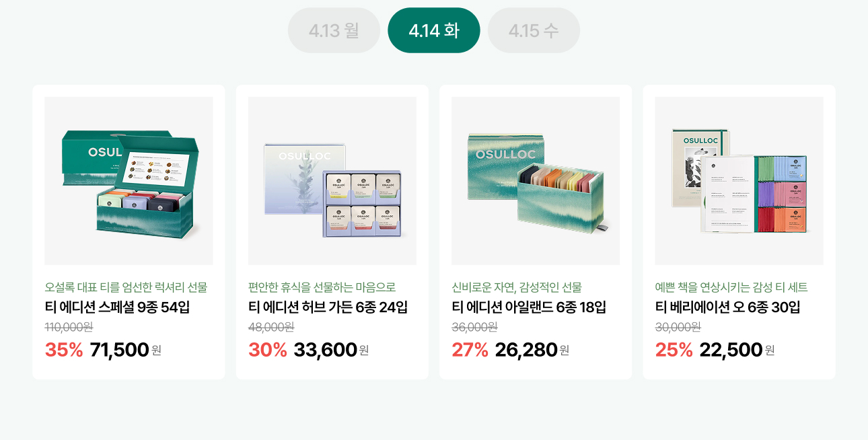
Task: Click the 예쁜 책을 연상시키는 감성 티 세트 tagline
Action: 731,287
